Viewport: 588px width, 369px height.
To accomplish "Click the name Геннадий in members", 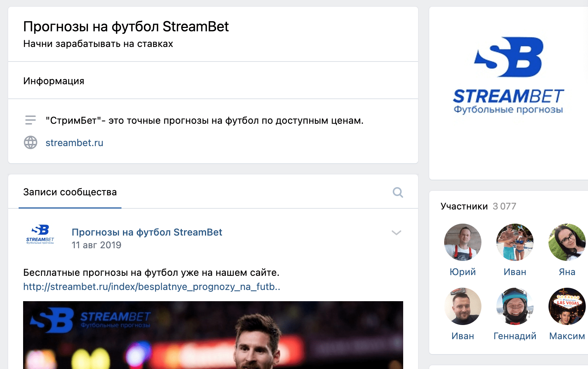I will pyautogui.click(x=515, y=336).
